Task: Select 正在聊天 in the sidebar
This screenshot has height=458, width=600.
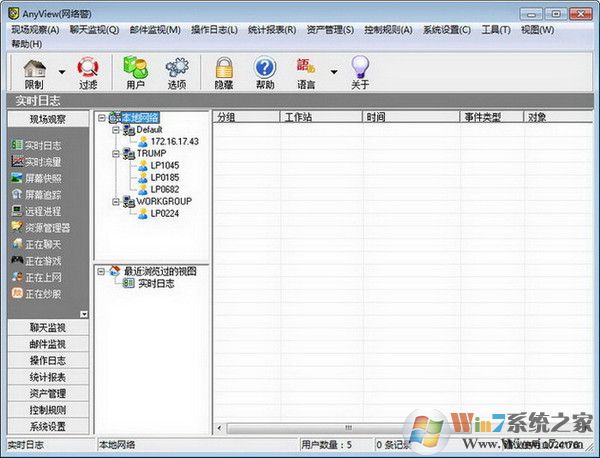Action: [x=36, y=244]
